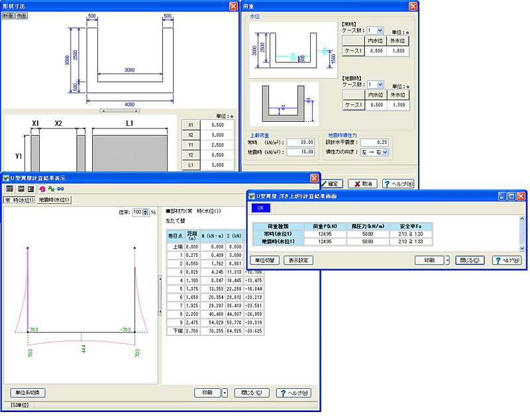Click the X1 value field 0.500

click(217, 125)
